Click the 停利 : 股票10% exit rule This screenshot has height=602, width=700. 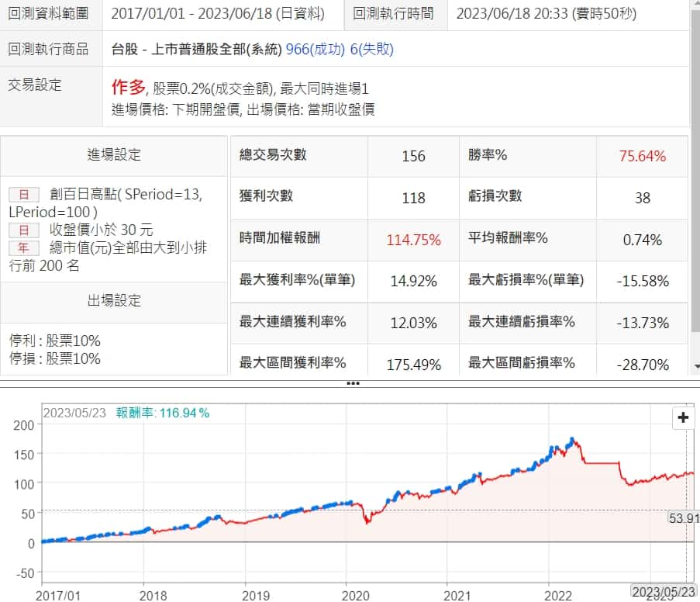(x=54, y=341)
